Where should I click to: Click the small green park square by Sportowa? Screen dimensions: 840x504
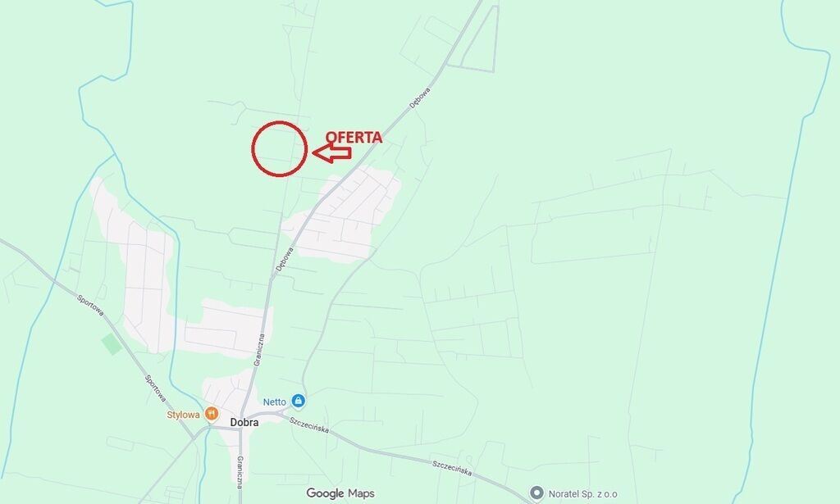pos(112,344)
